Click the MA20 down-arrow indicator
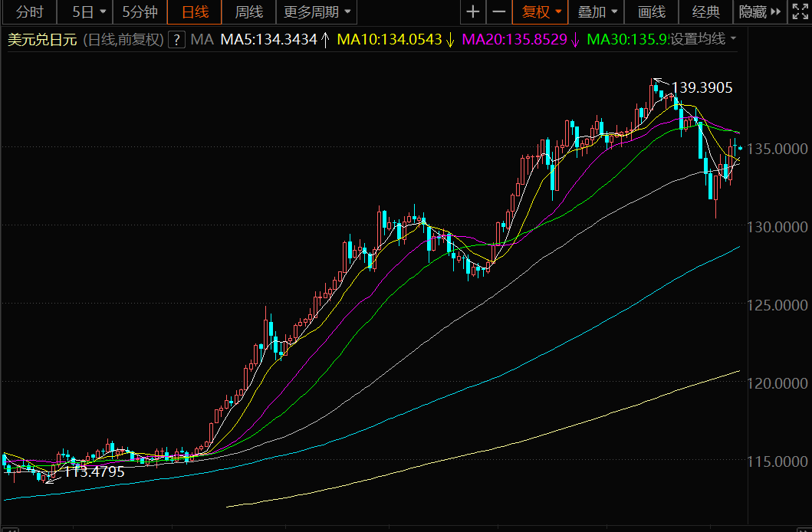 tap(575, 40)
